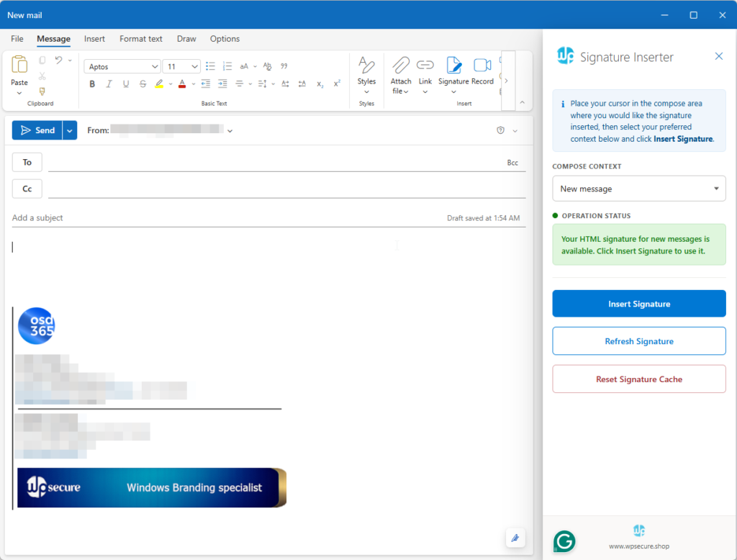Click the Attach file paperclip icon
The image size is (737, 560).
(401, 66)
